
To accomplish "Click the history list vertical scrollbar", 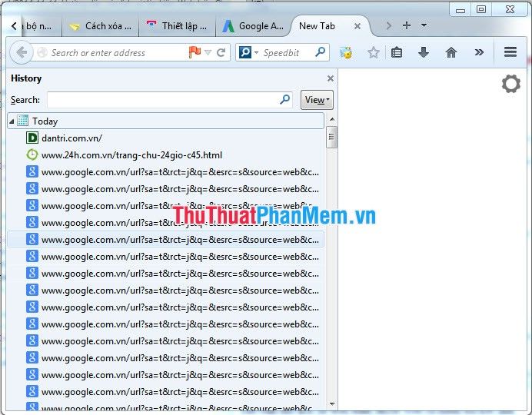I will click(331, 269).
